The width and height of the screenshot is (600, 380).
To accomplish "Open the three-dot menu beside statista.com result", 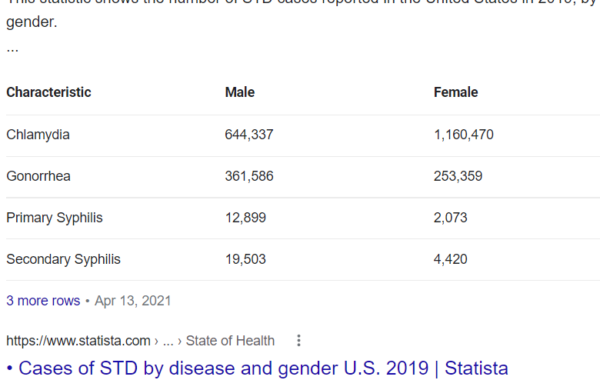I will point(299,340).
